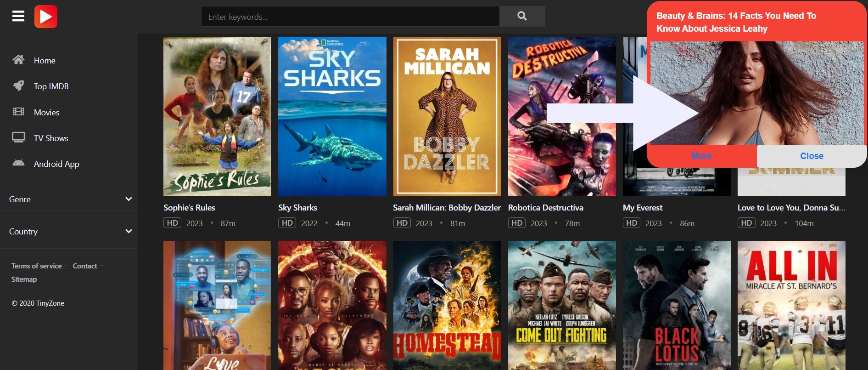Click the red play logo icon

point(46,17)
